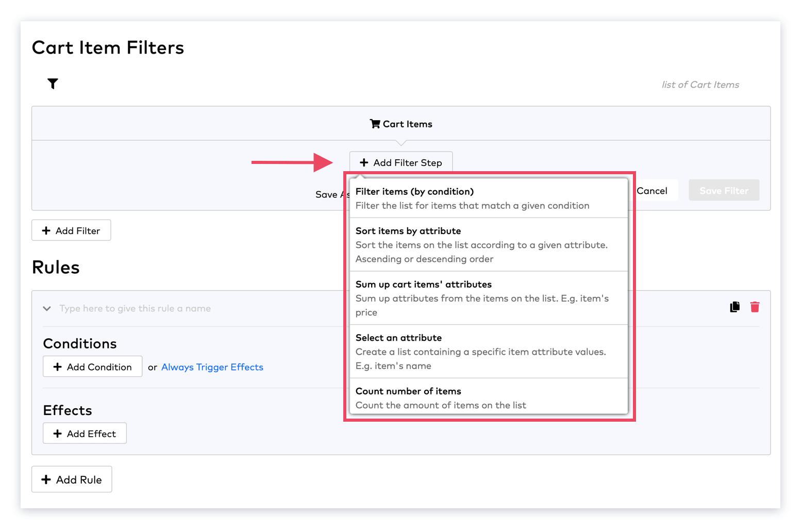Click the funnel filter icon

pos(53,84)
